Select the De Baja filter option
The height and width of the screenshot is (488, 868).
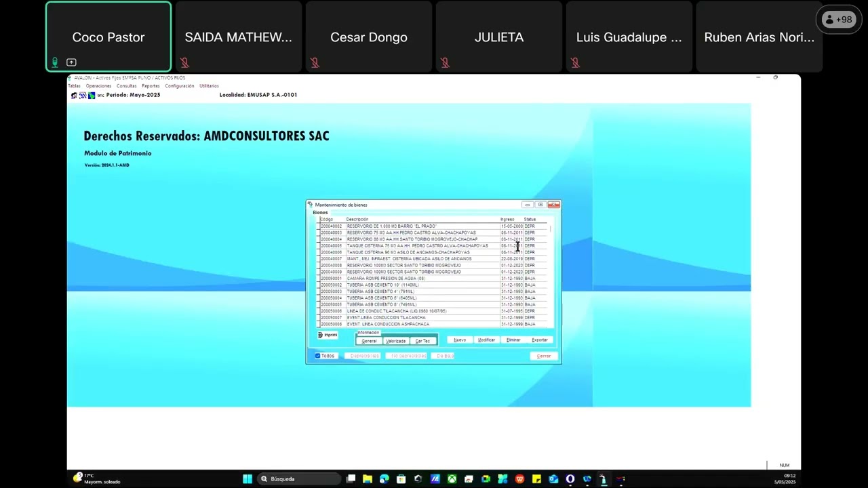(442, 356)
